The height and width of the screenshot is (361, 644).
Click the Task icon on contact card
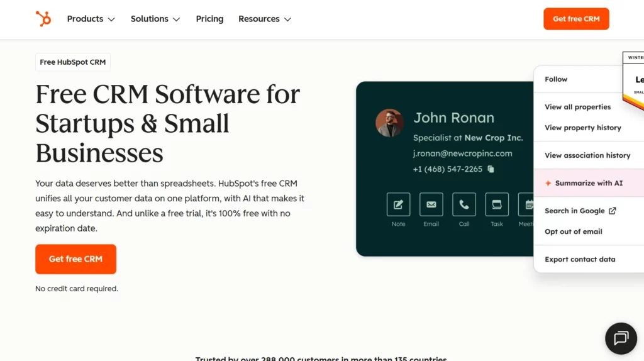tap(497, 204)
